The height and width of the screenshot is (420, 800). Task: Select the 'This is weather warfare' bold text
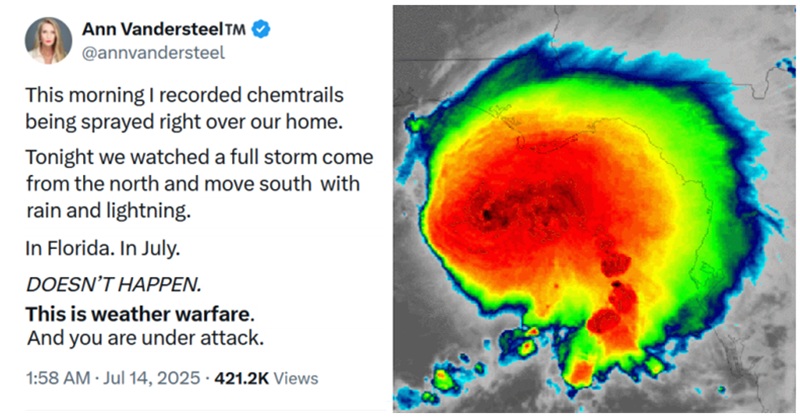[x=139, y=314]
